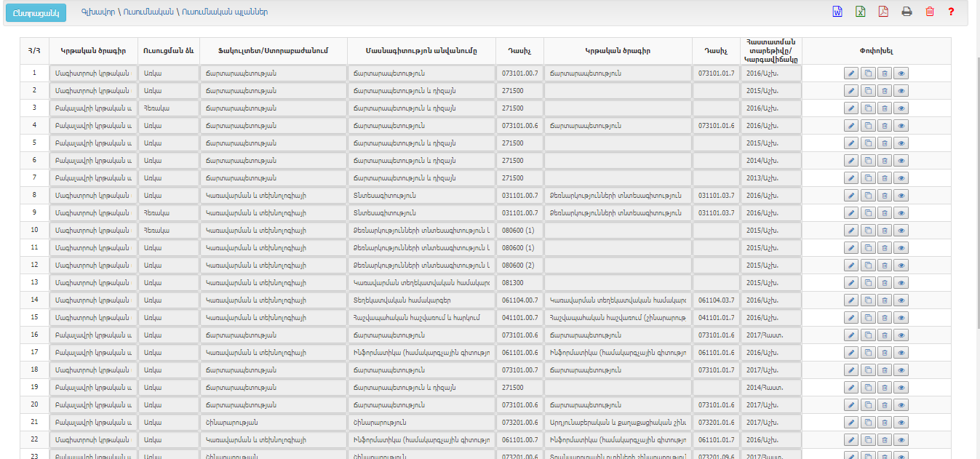
Task: Click the pencil edit icon in row 16
Action: pos(851,335)
